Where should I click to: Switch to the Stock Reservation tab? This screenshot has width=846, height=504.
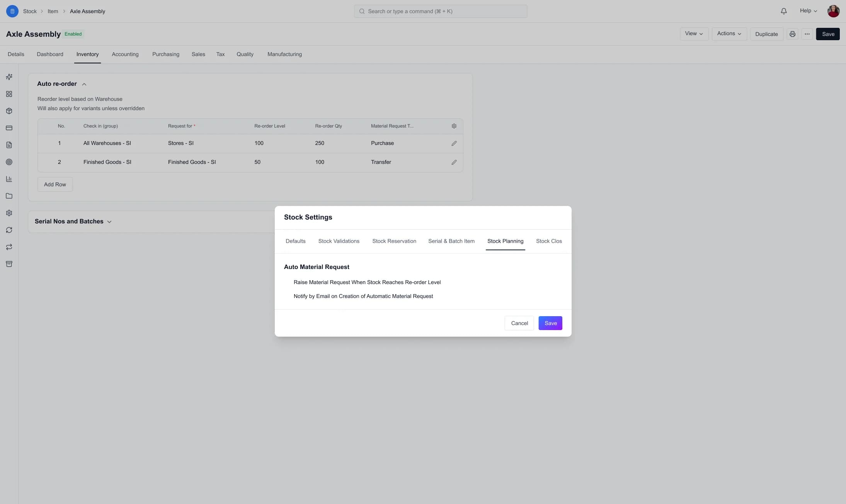pyautogui.click(x=394, y=241)
